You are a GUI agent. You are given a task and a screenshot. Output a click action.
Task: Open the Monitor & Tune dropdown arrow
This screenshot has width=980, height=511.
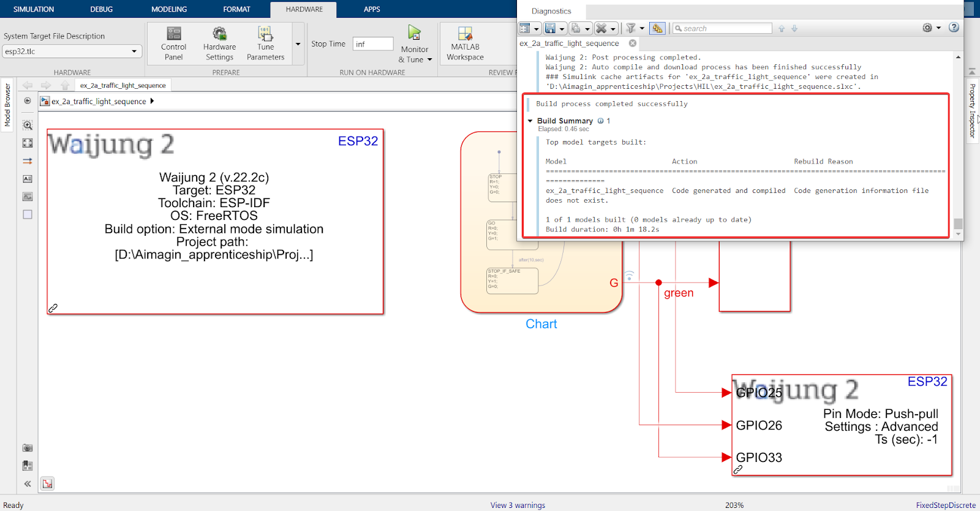429,59
